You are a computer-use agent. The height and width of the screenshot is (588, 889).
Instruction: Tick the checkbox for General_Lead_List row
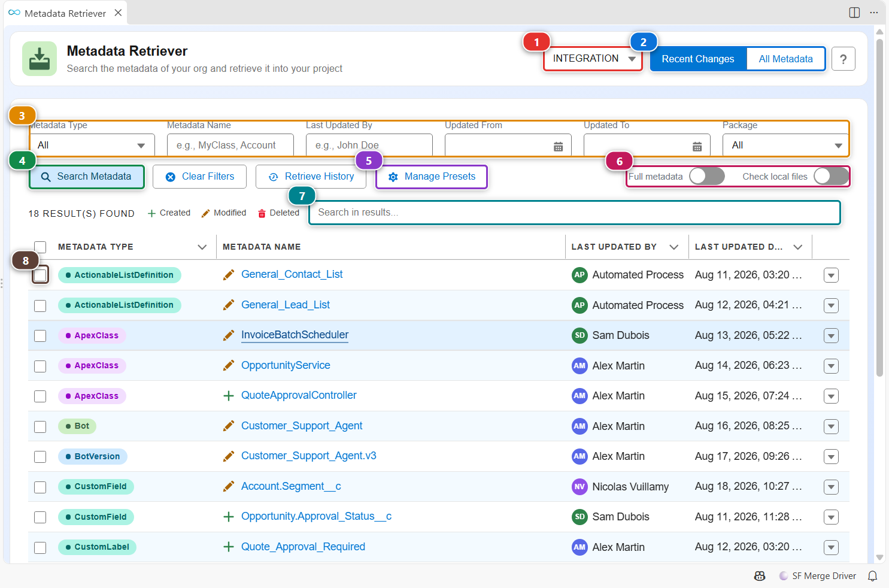40,305
